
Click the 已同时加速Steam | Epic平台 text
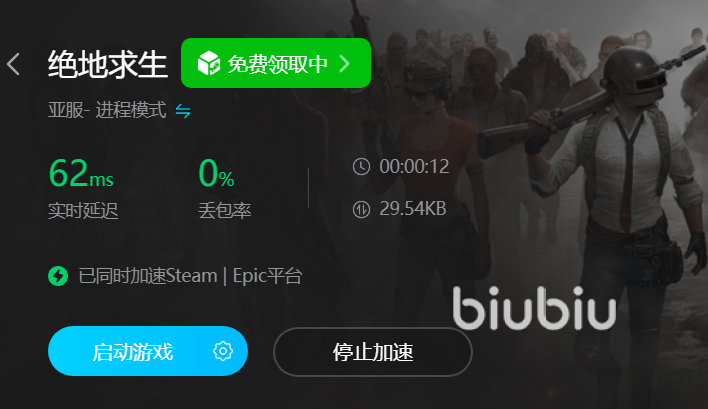pyautogui.click(x=190, y=276)
